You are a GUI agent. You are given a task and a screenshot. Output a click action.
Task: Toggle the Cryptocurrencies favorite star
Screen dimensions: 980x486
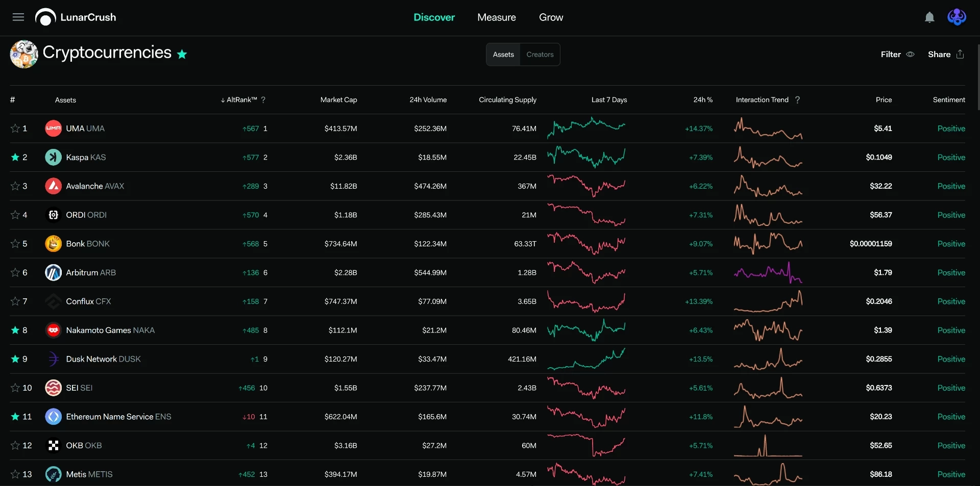[182, 54]
